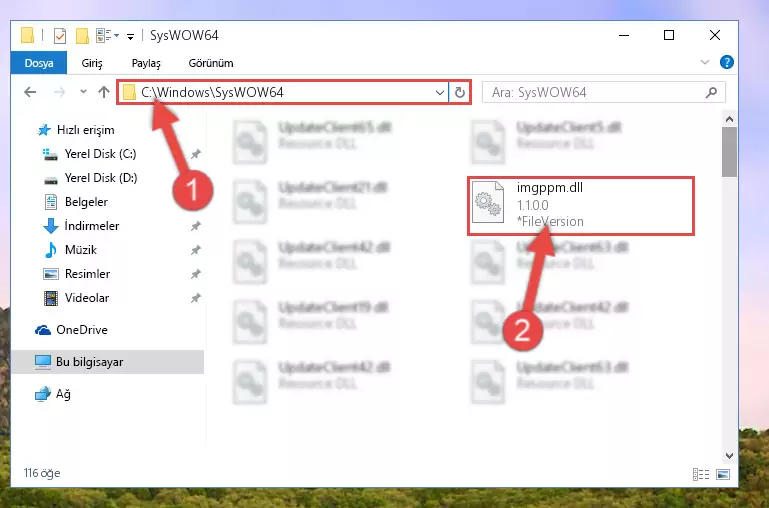
Task: Open Müzik folder in sidebar
Action: point(80,250)
